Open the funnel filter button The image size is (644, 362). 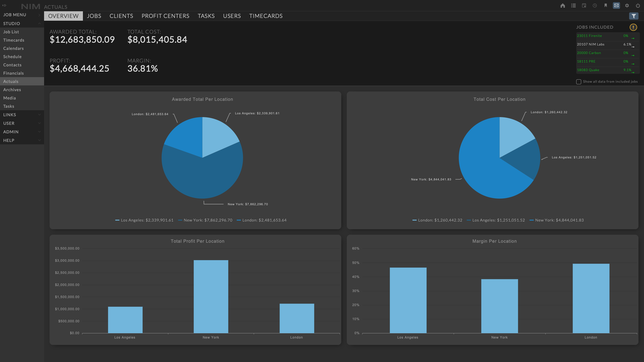(634, 16)
